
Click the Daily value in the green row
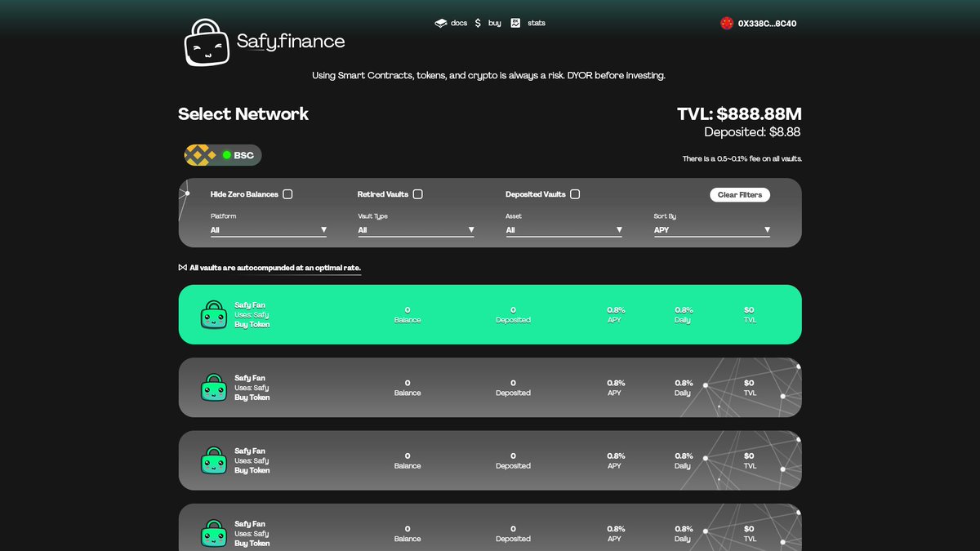tap(684, 310)
